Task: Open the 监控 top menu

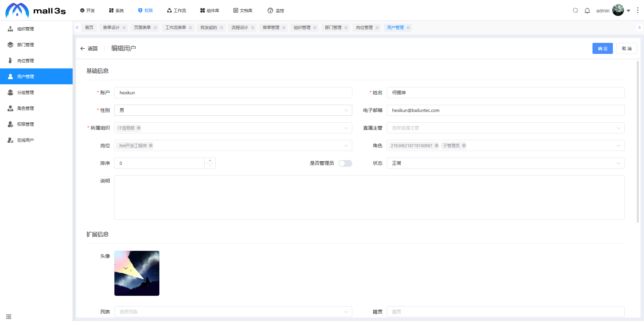Action: 276,10
